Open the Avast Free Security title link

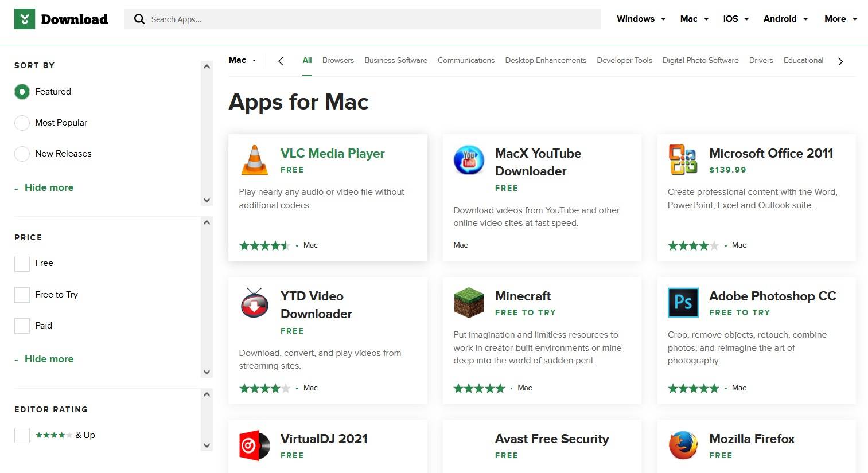552,439
